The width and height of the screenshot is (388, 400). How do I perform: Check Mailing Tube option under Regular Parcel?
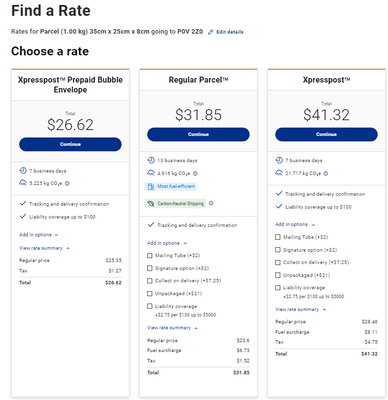coord(150,256)
